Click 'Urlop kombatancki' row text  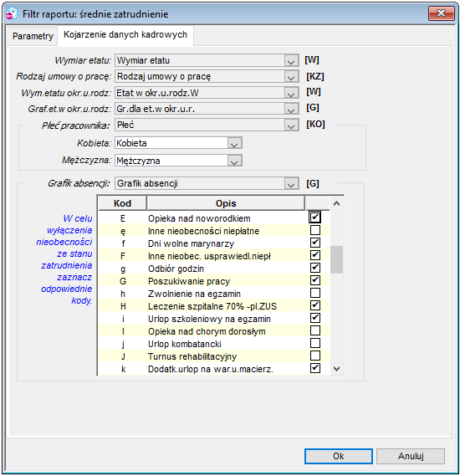pos(185,345)
